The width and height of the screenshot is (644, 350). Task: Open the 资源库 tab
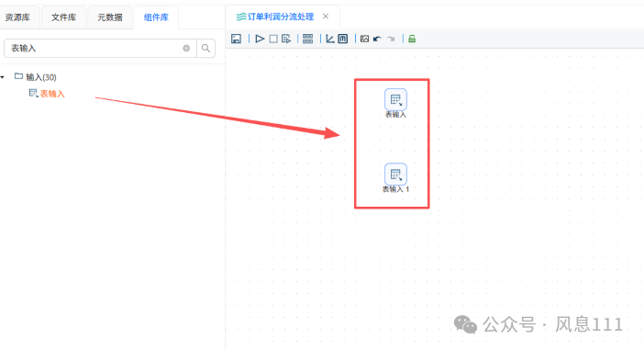coord(17,17)
